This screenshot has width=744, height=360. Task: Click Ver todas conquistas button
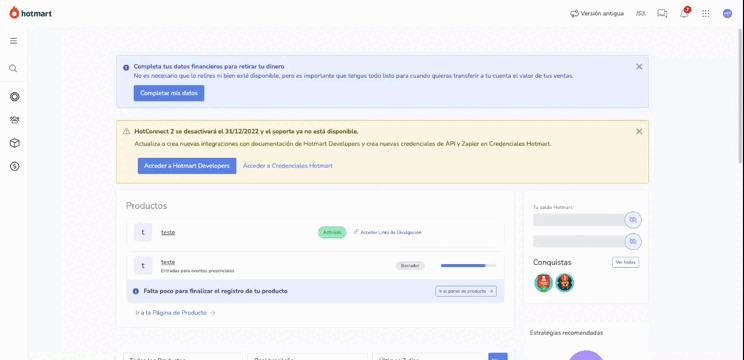click(x=625, y=262)
